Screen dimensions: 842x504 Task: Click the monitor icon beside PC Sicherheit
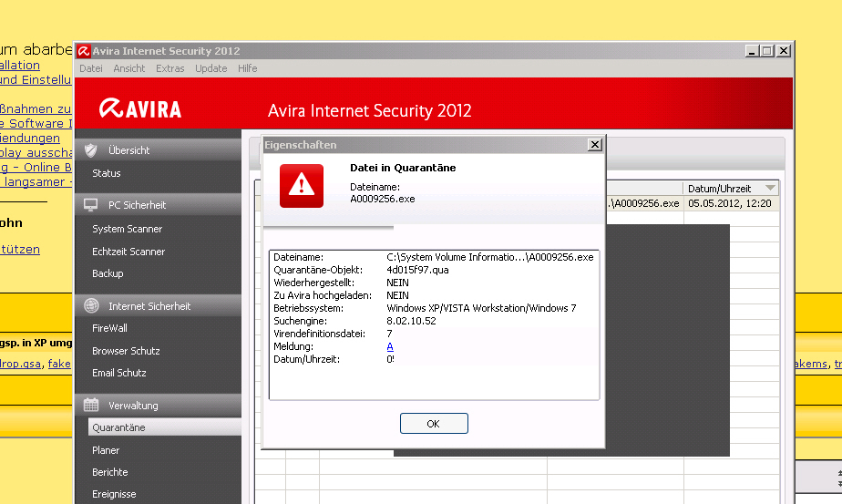pyautogui.click(x=91, y=205)
